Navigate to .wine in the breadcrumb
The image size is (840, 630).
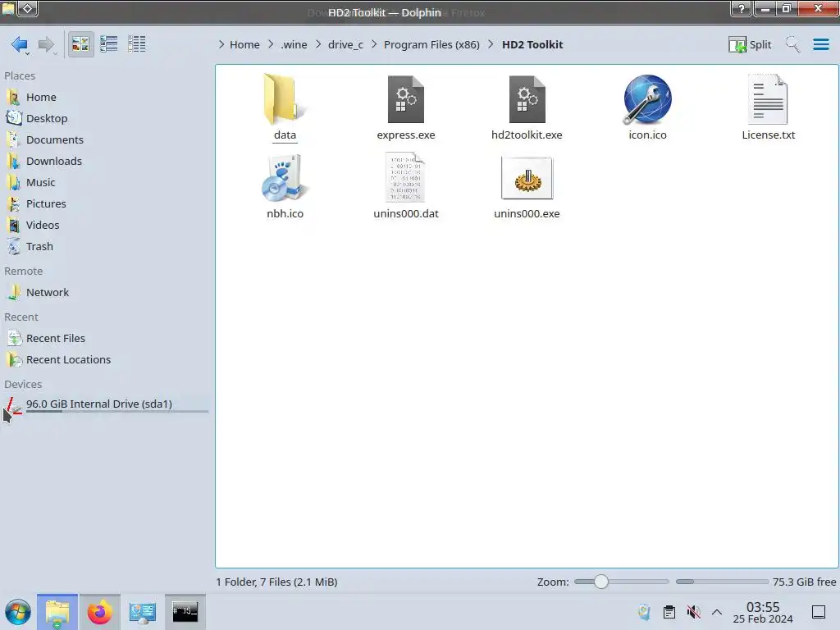(x=294, y=44)
